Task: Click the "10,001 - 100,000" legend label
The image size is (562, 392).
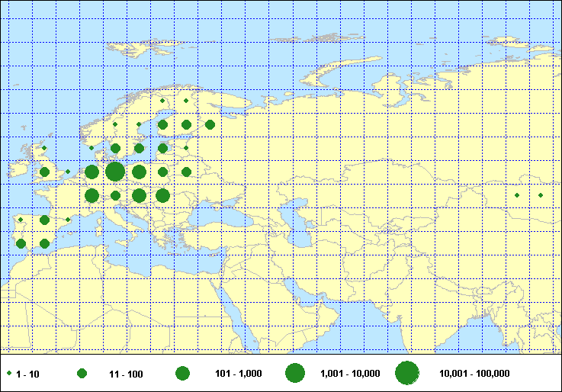Action: (474, 374)
